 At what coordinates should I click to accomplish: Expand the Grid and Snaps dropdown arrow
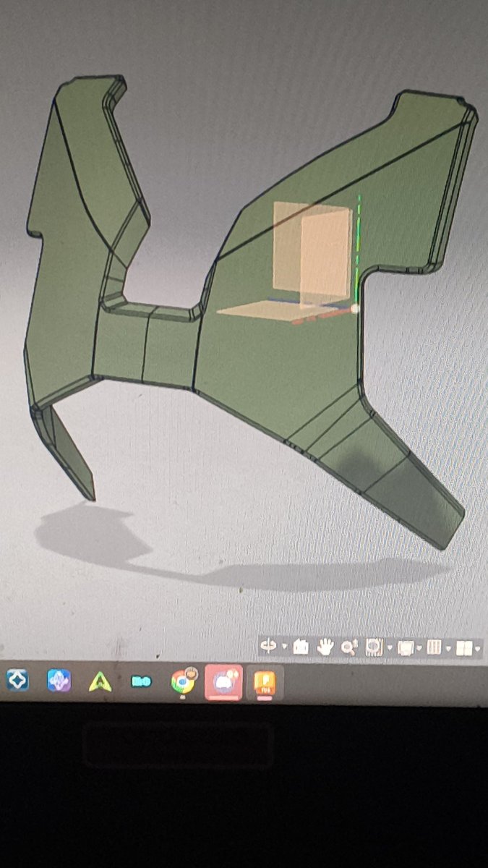click(x=448, y=648)
